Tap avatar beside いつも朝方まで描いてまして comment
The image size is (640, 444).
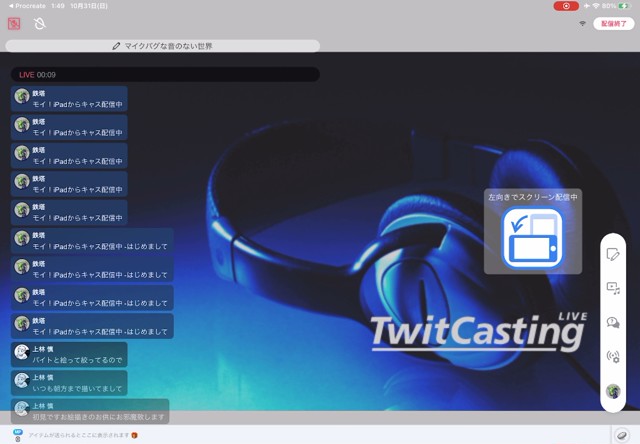point(22,380)
